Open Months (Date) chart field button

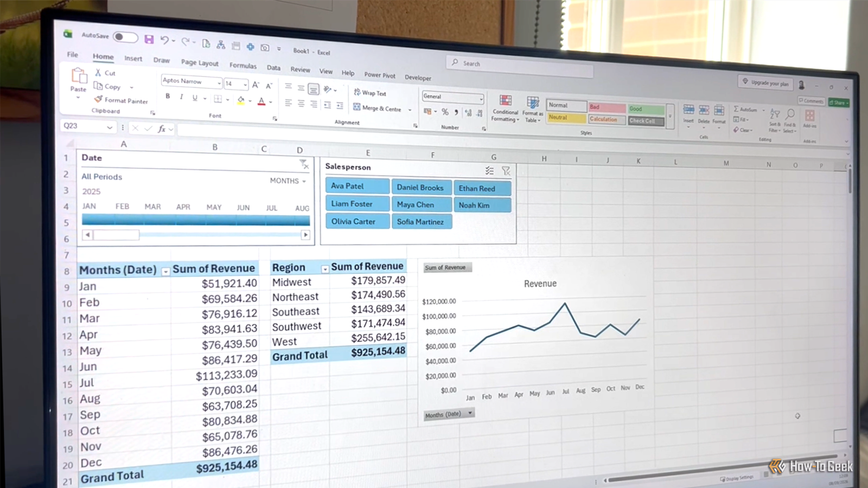(449, 414)
